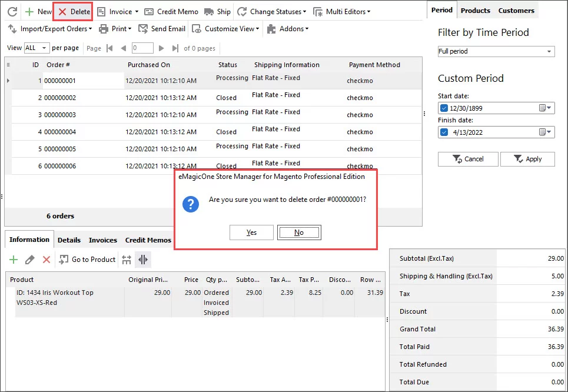Switch to the Credit Memos tab
568x392 pixels.
point(148,240)
